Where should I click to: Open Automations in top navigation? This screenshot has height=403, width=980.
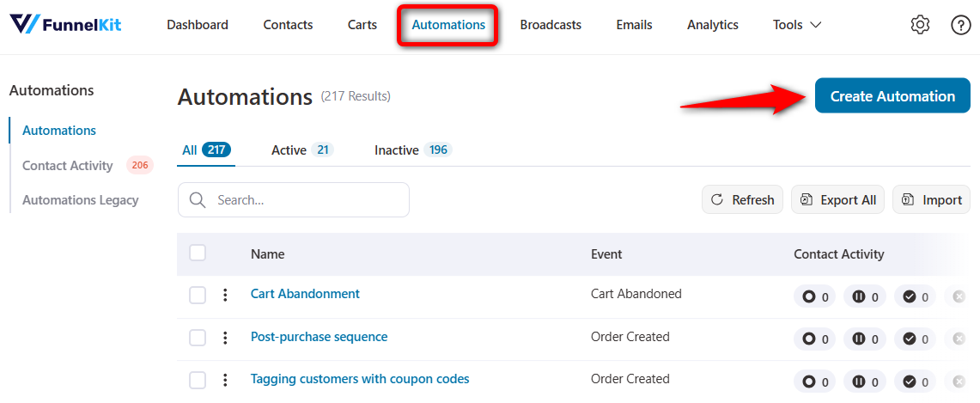pyautogui.click(x=448, y=25)
